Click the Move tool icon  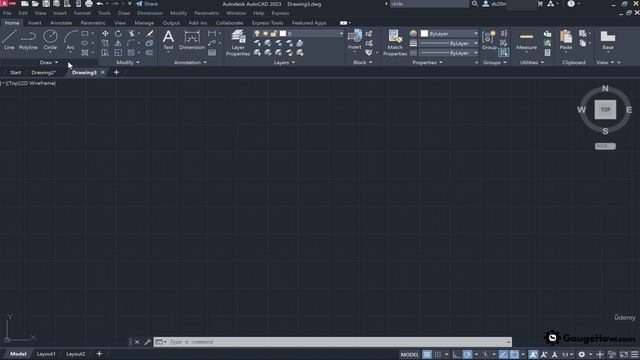(105, 33)
